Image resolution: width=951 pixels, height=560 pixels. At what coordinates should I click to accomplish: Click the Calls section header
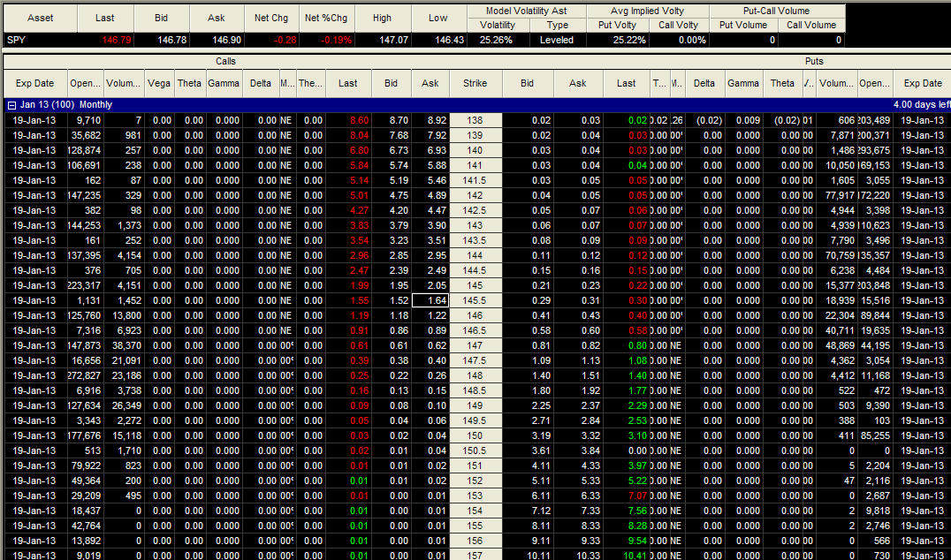click(225, 61)
